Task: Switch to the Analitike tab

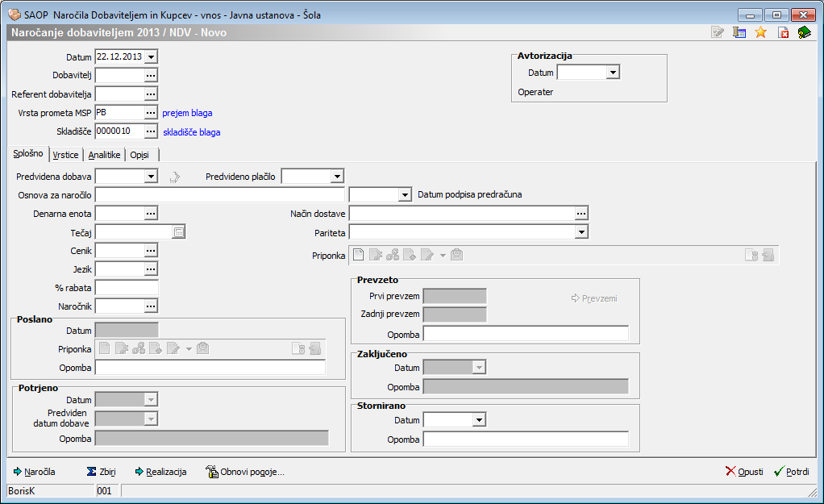Action: pyautogui.click(x=104, y=155)
